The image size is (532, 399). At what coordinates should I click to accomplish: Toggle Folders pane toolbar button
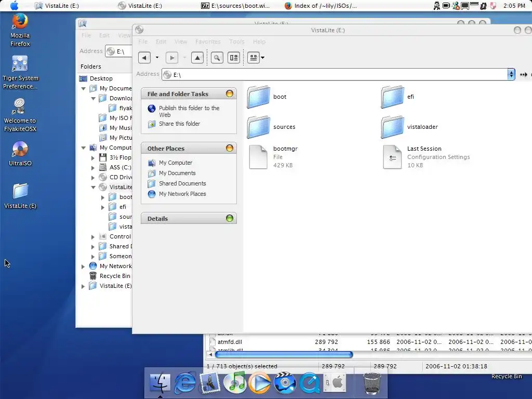tap(234, 58)
